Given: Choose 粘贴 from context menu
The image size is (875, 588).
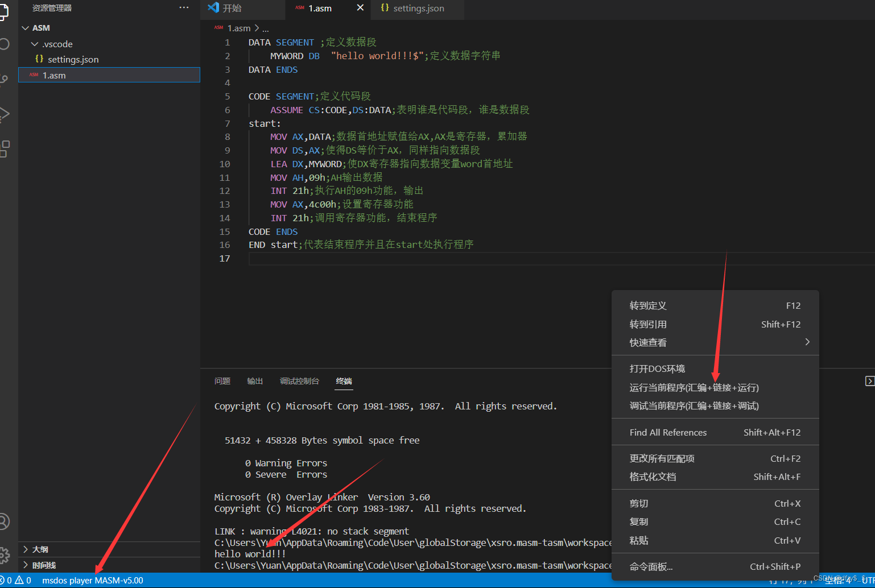Looking at the screenshot, I should [715, 541].
